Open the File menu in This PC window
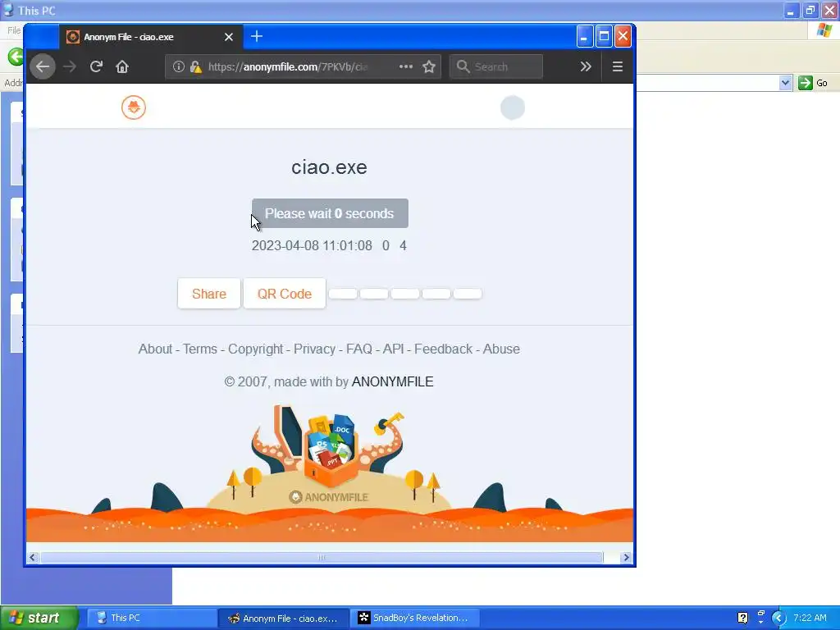Image resolution: width=840 pixels, height=630 pixels. coord(14,30)
